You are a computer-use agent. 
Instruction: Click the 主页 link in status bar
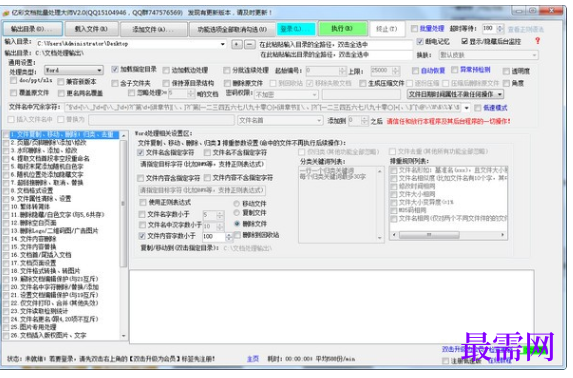[253, 359]
